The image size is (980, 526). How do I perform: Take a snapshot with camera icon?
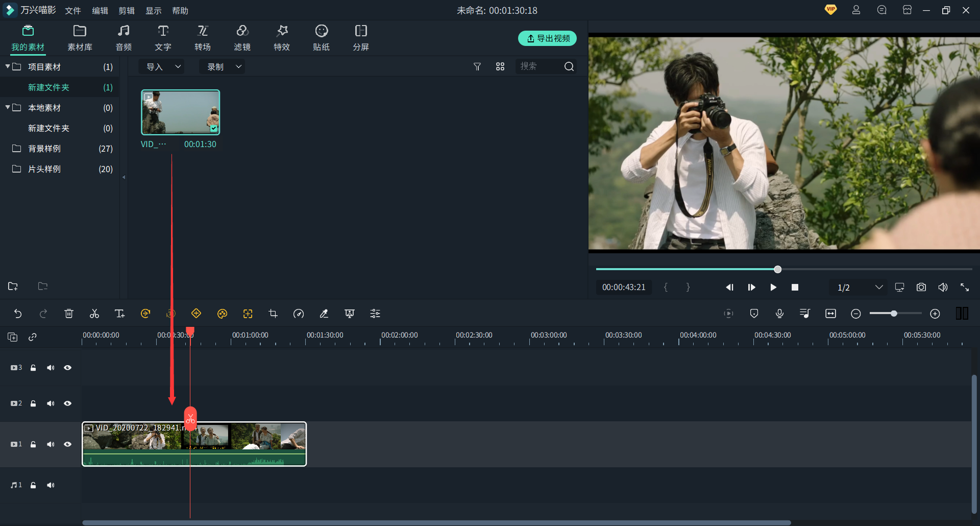(921, 288)
